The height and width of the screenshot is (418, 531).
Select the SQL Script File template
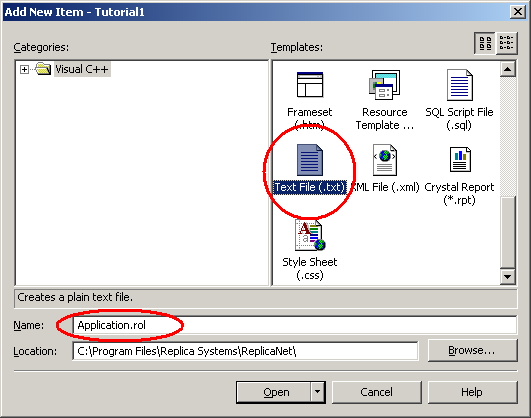(459, 85)
